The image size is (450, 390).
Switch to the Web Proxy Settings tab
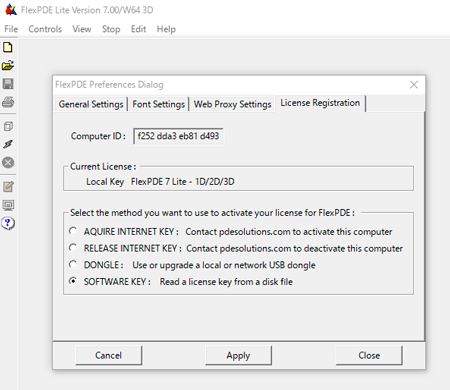click(233, 104)
